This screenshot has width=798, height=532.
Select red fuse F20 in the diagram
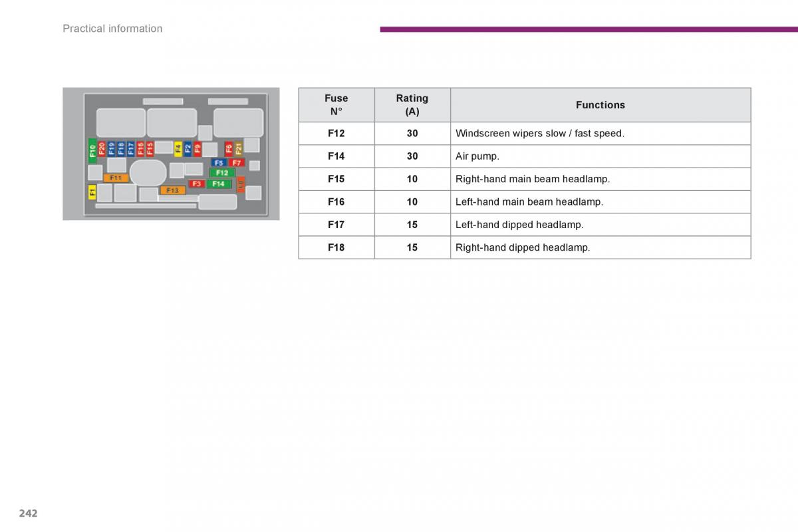point(102,149)
